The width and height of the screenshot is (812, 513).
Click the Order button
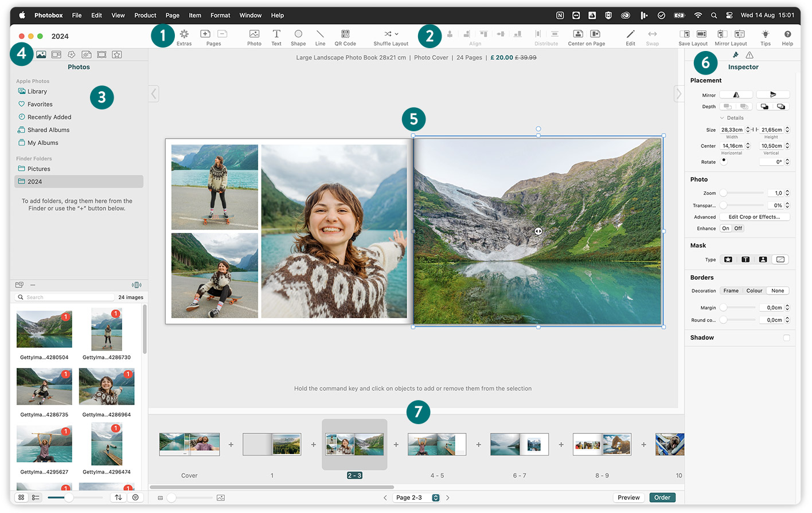tap(662, 498)
